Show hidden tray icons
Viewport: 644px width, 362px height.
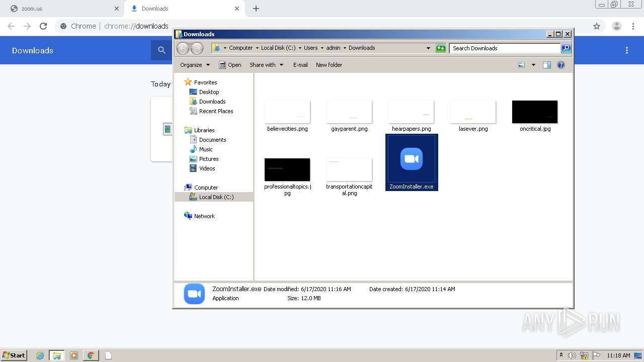click(x=561, y=355)
